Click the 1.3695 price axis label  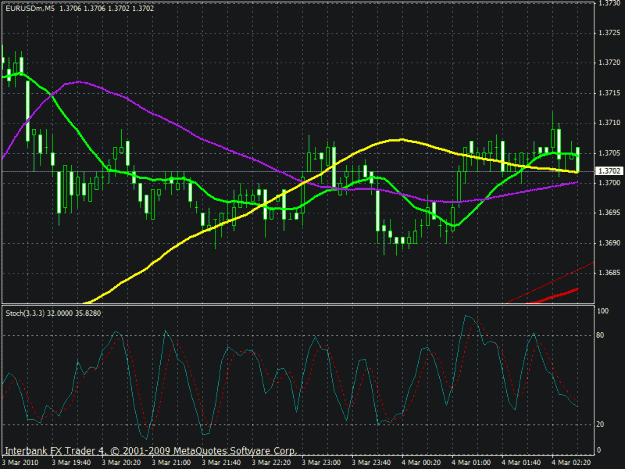[610, 213]
